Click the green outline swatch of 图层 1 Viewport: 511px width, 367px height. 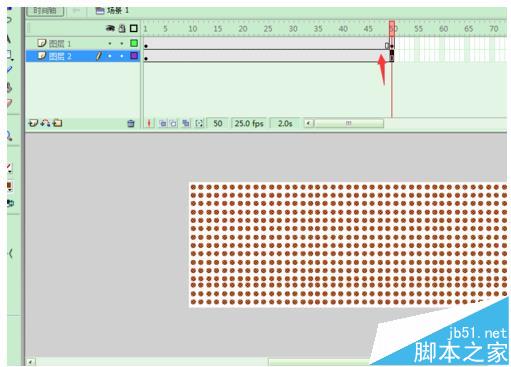point(134,43)
